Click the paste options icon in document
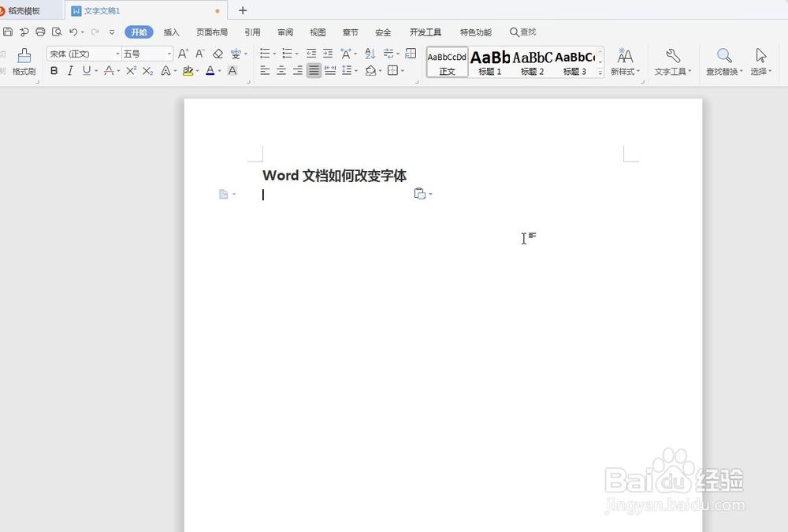The image size is (788, 532). (x=420, y=194)
